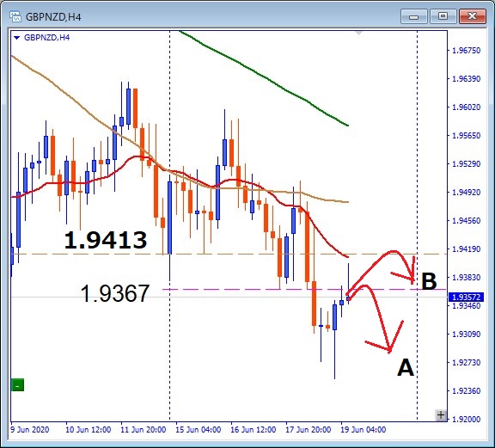Image resolution: width=495 pixels, height=448 pixels.
Task: Close the GBPNZD,H4 chart window
Action: [472, 16]
